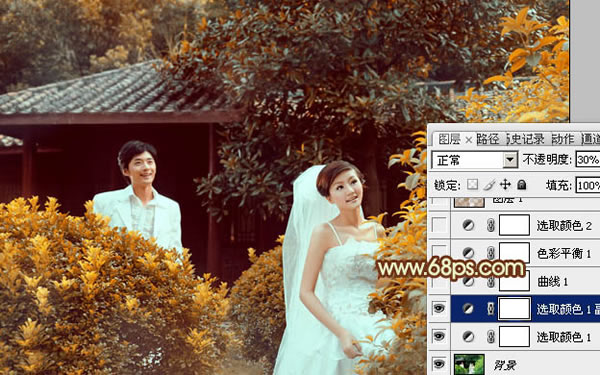The width and height of the screenshot is (600, 375).
Task: Click adjustment icon of 选取颜色 2 layer
Action: [468, 225]
